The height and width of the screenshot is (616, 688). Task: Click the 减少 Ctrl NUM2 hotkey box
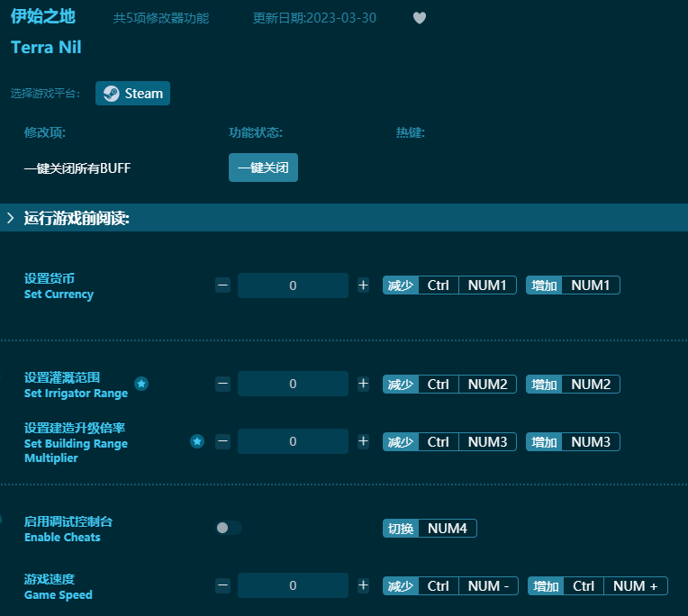(449, 384)
